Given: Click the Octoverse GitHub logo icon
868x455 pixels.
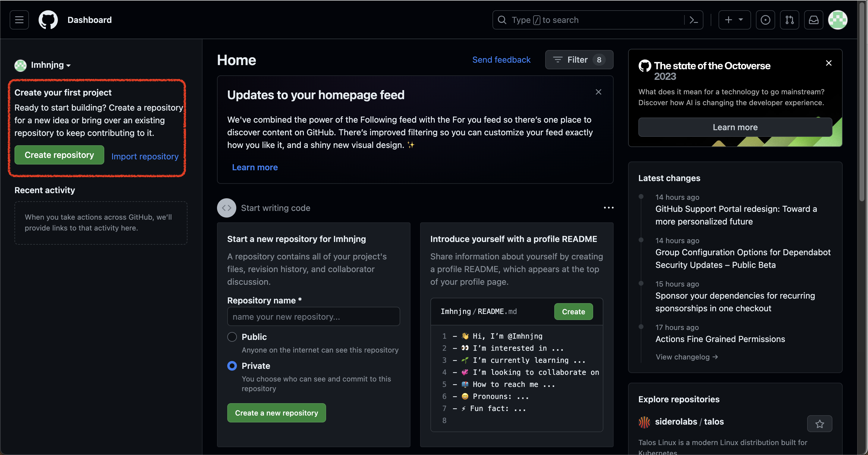Looking at the screenshot, I should click(645, 66).
